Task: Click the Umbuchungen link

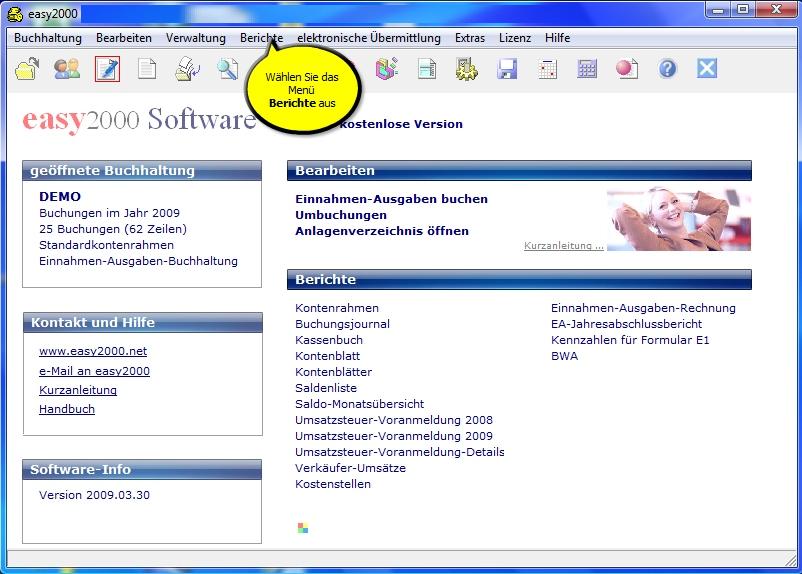Action: 341,215
